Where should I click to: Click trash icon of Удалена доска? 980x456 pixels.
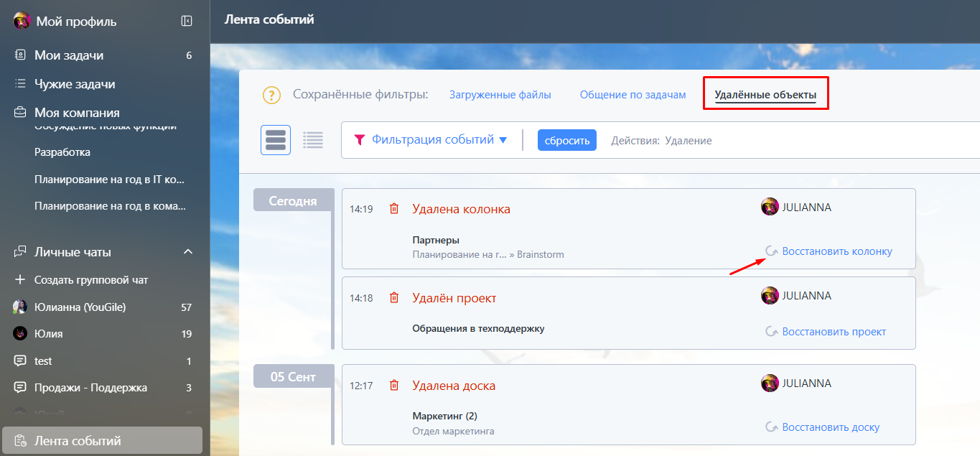pyautogui.click(x=393, y=386)
